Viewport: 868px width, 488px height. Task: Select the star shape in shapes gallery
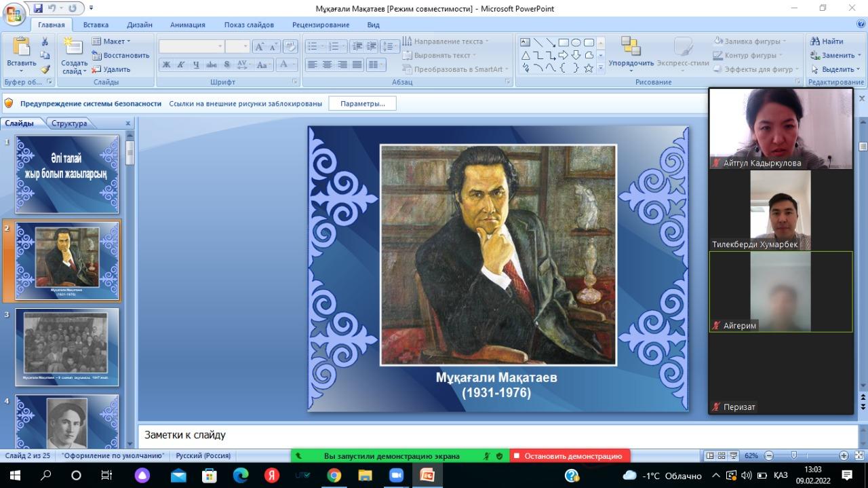[589, 68]
